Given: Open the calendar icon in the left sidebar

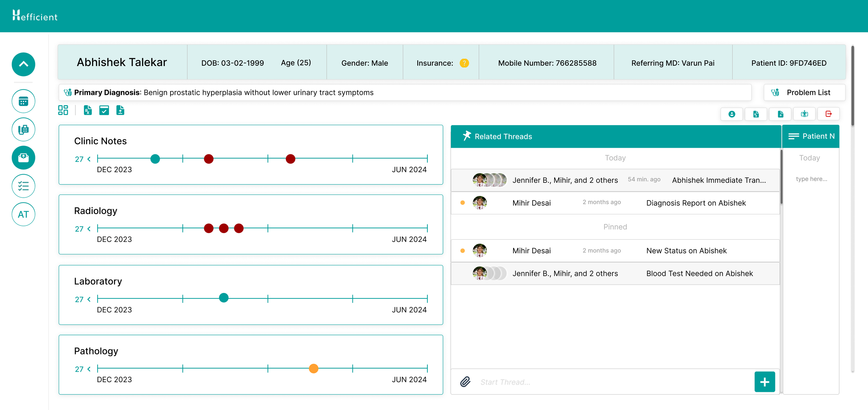Looking at the screenshot, I should pyautogui.click(x=23, y=101).
